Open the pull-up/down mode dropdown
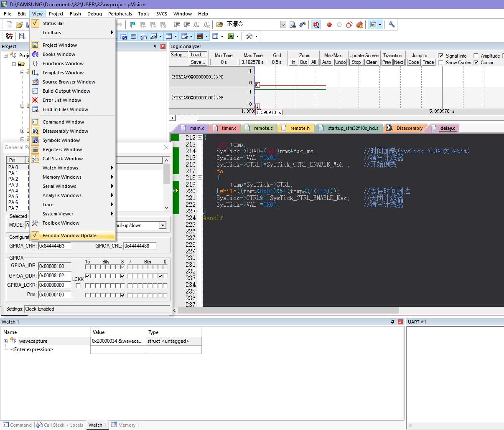Screen dimensions: 504x430 click(x=163, y=225)
